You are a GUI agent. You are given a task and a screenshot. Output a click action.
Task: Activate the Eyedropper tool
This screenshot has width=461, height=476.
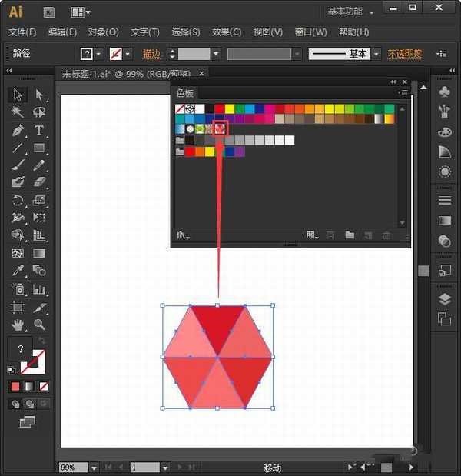18,271
